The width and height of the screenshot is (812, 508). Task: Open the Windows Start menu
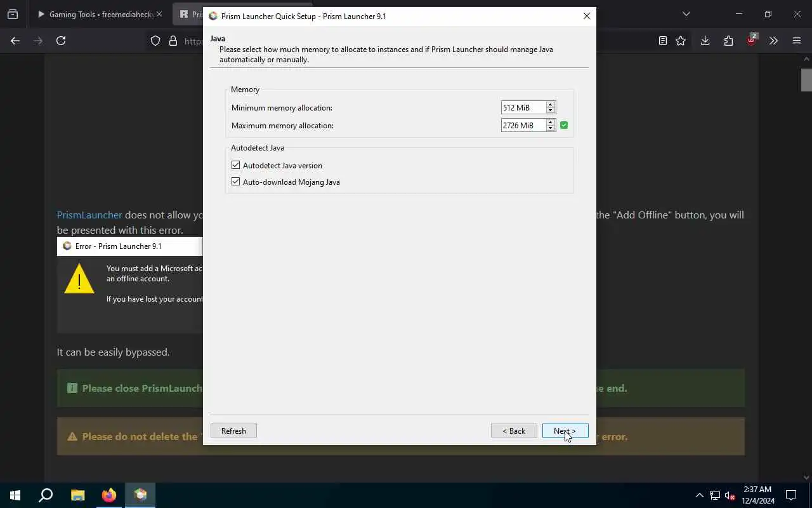point(15,495)
